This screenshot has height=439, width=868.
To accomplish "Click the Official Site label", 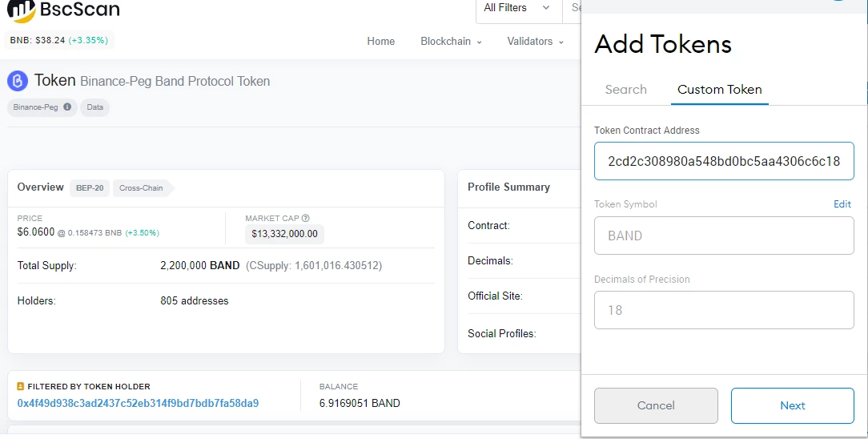I will tap(495, 296).
